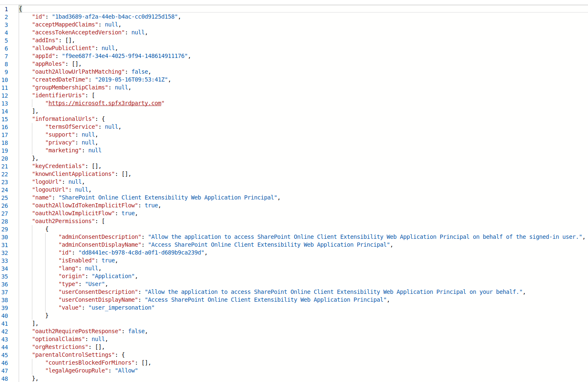Click line number 48 in the gutter
588x382 pixels.
pyautogui.click(x=5, y=379)
